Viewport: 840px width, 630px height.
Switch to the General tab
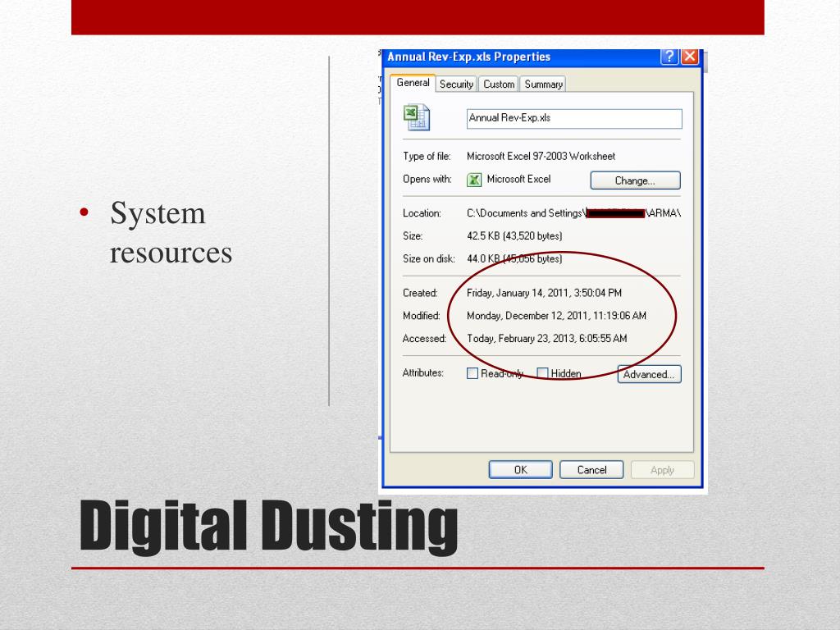[x=413, y=83]
